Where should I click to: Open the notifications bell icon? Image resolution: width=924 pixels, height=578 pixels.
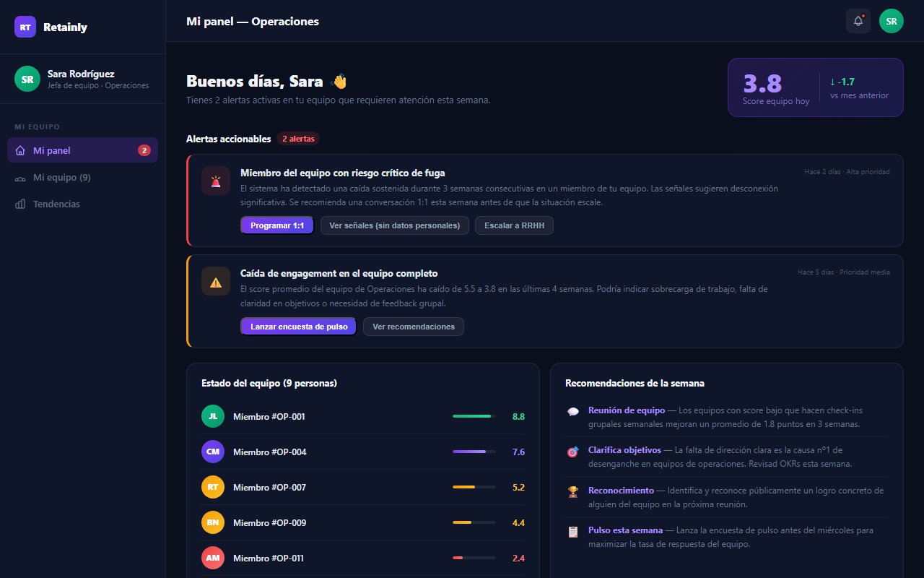[x=858, y=21]
